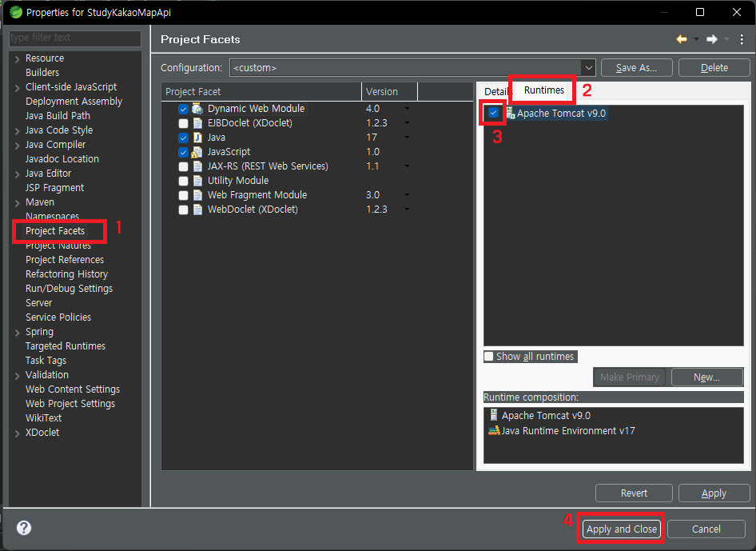This screenshot has height=551, width=756.
Task: Open Targeted Runtimes page
Action: coord(66,346)
